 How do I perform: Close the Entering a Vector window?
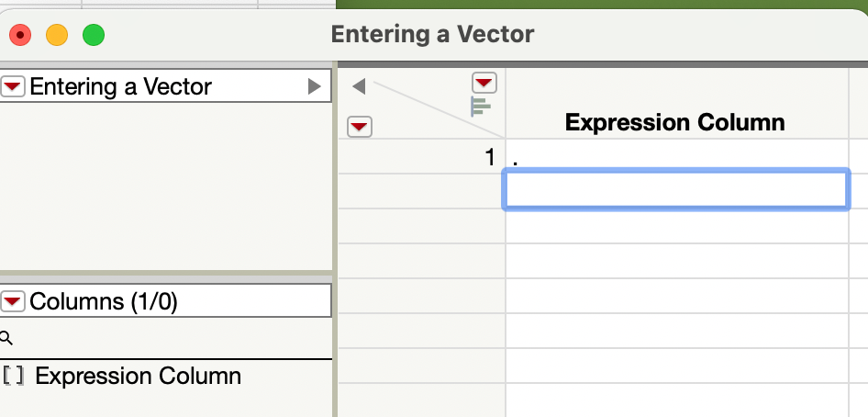pos(20,36)
